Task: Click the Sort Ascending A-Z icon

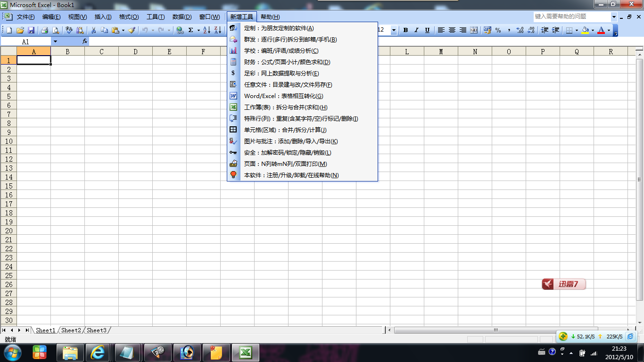Action: click(206, 30)
